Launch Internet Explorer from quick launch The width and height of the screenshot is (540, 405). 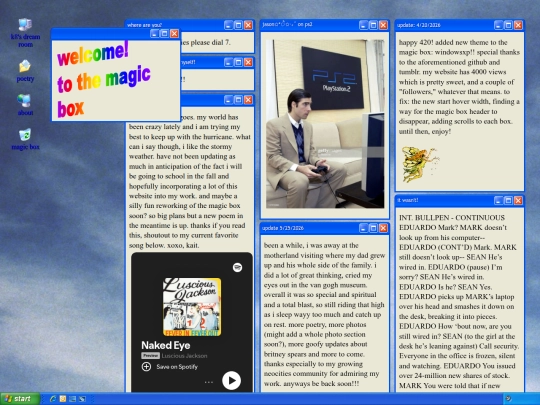coord(53,399)
